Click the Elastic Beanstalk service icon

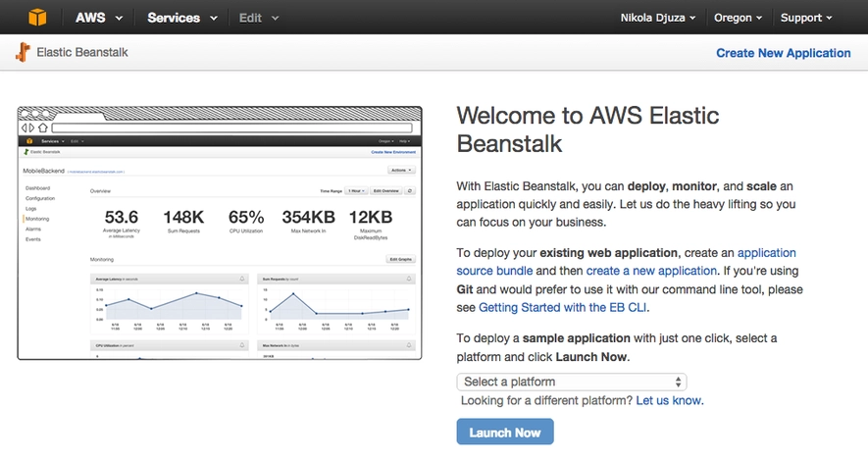point(23,53)
